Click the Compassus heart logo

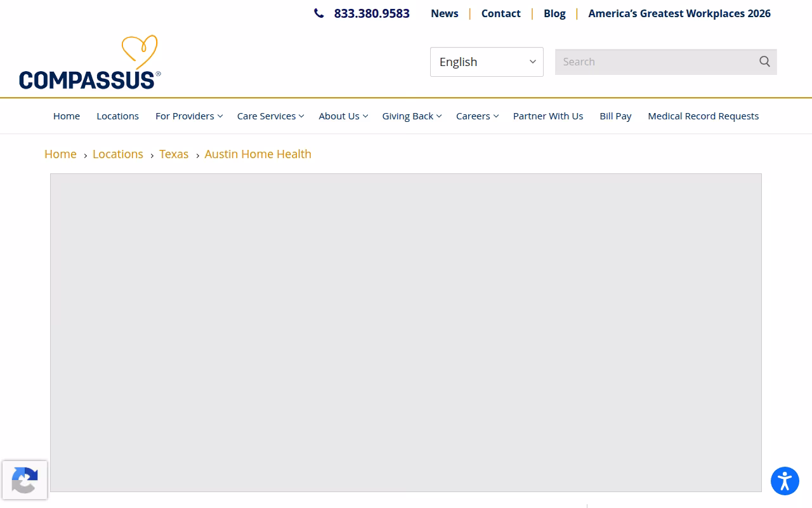90,62
